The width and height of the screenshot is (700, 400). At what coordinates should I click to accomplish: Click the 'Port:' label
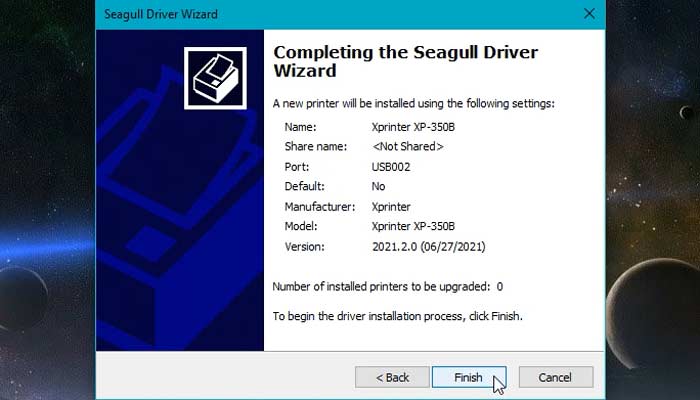click(x=297, y=167)
